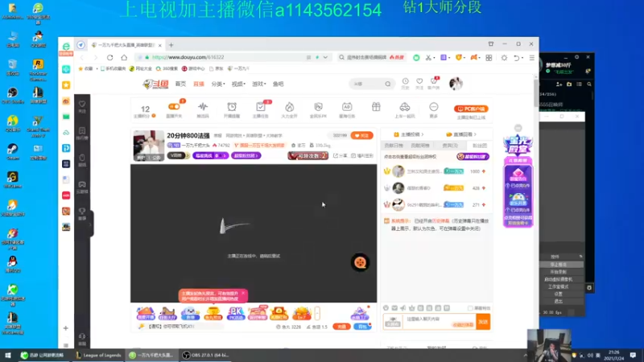644x362 pixels.
Task: Open Steam desktop shortcut
Action: pyautogui.click(x=13, y=152)
